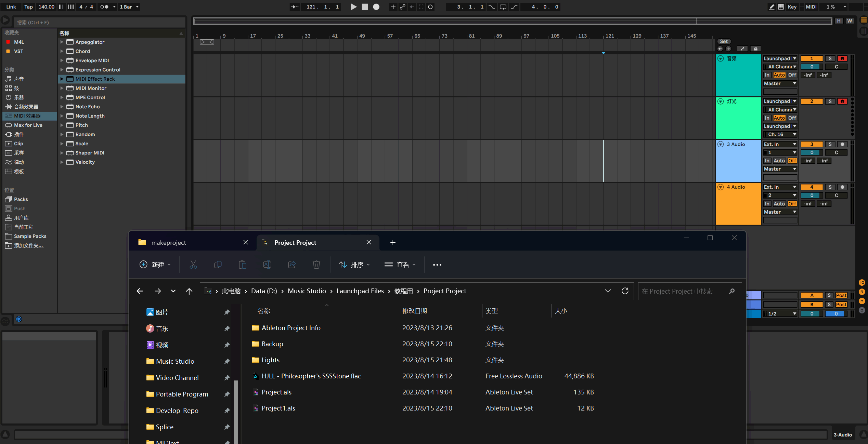Click the Stop button in transport
This screenshot has height=444, width=868.
(x=365, y=7)
